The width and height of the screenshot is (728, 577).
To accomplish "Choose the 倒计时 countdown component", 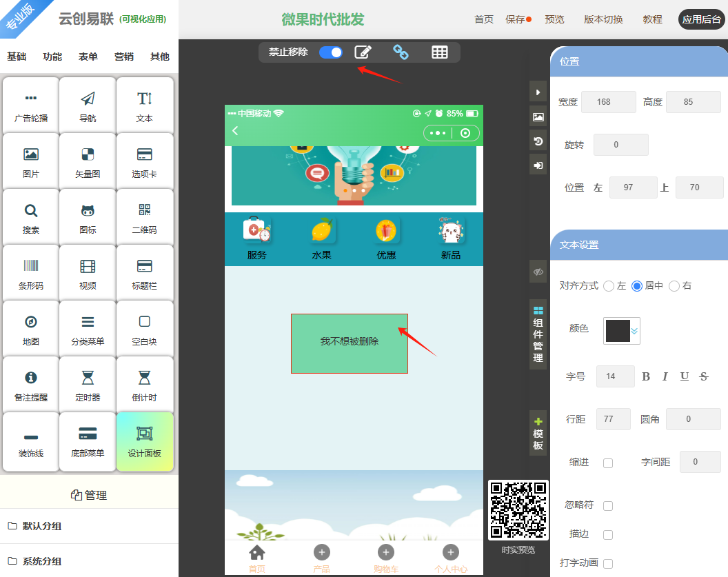I will pyautogui.click(x=144, y=384).
